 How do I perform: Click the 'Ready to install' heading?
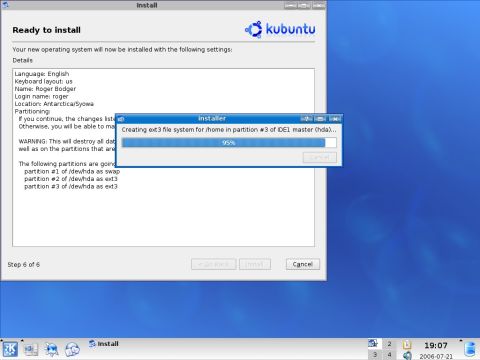point(46,30)
